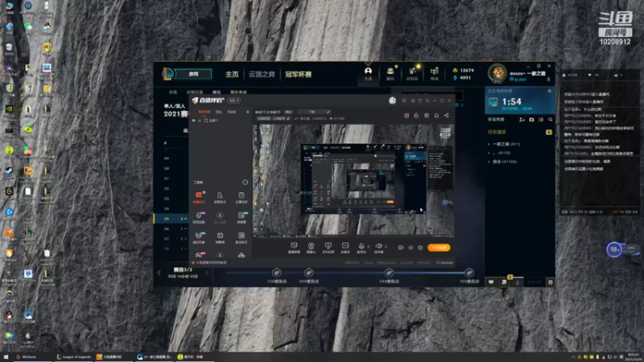Image resolution: width=644 pixels, height=362 pixels.
Task: Expand the (0/13) friend group
Action: [x=499, y=153]
